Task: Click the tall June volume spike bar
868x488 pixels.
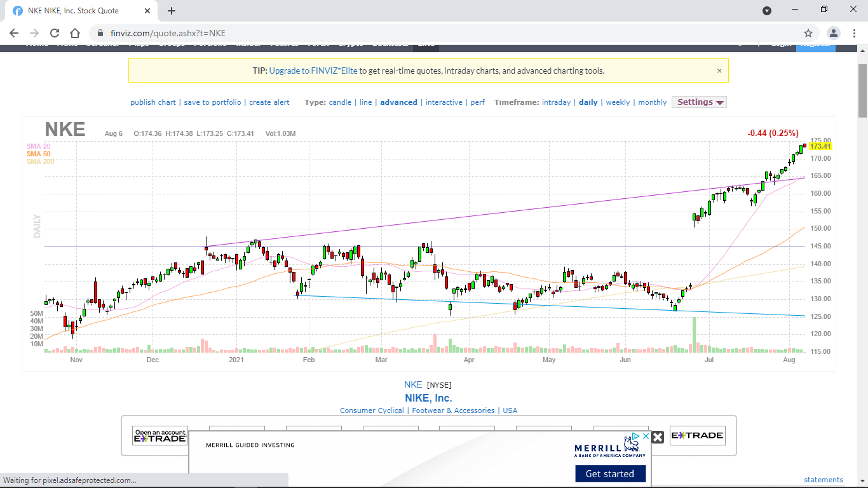Action: click(x=695, y=335)
